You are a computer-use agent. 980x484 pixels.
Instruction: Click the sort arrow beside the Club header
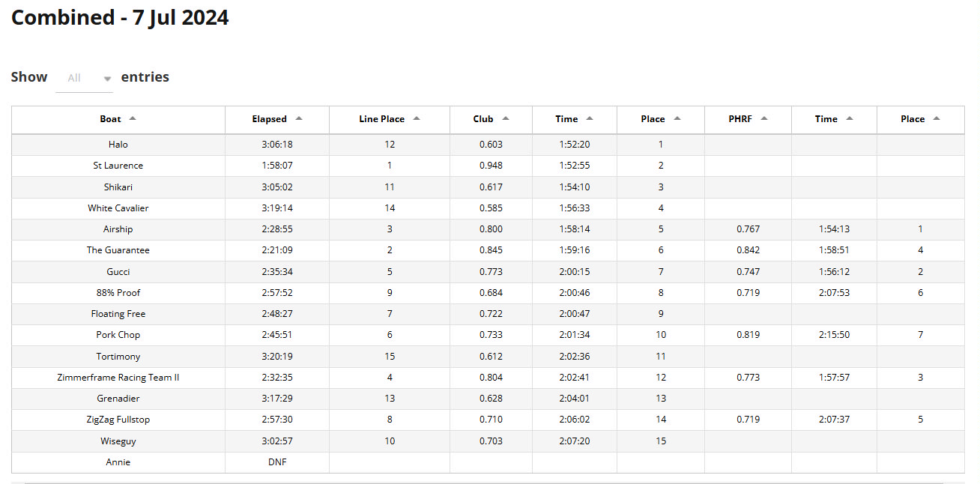(x=506, y=118)
